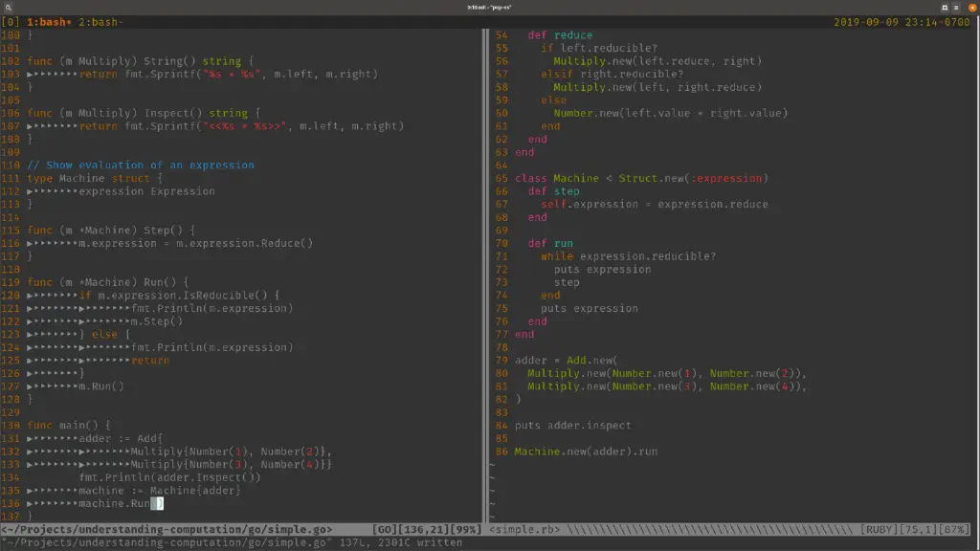
Task: Click 'Multiply.new(left, right.reduce)' on line 58
Action: pyautogui.click(x=657, y=87)
